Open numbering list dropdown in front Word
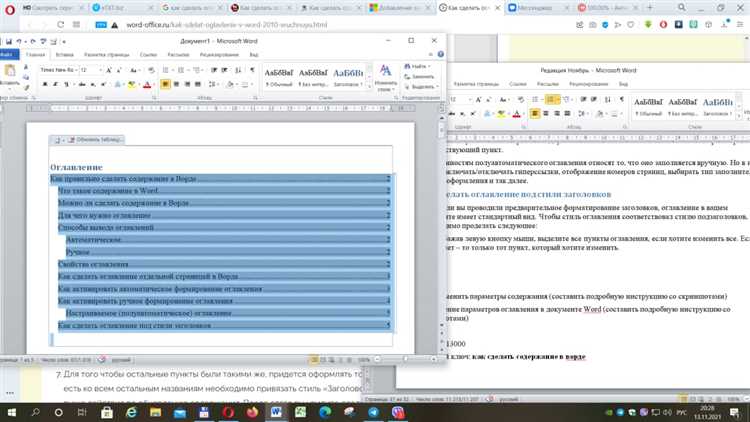The width and height of the screenshot is (750, 422). [188, 70]
